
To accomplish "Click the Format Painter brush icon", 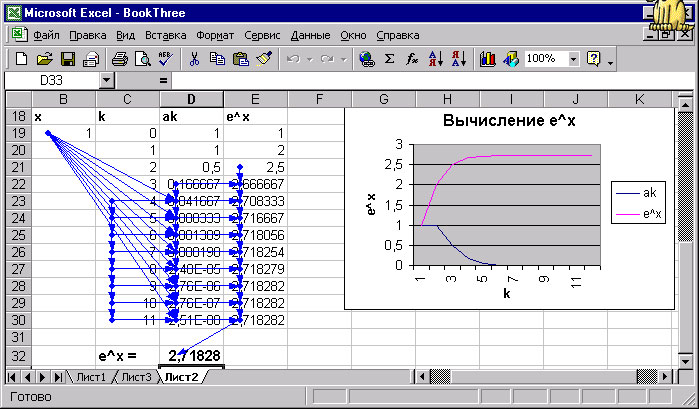I will click(x=264, y=59).
